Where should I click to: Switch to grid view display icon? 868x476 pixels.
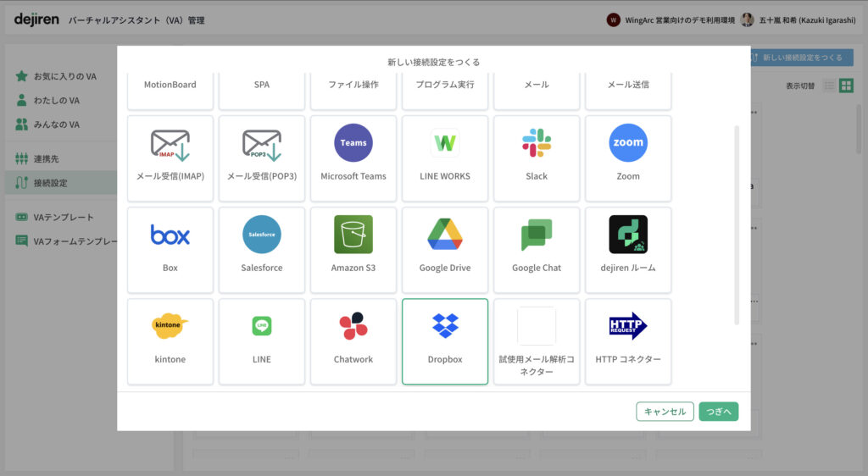[846, 86]
